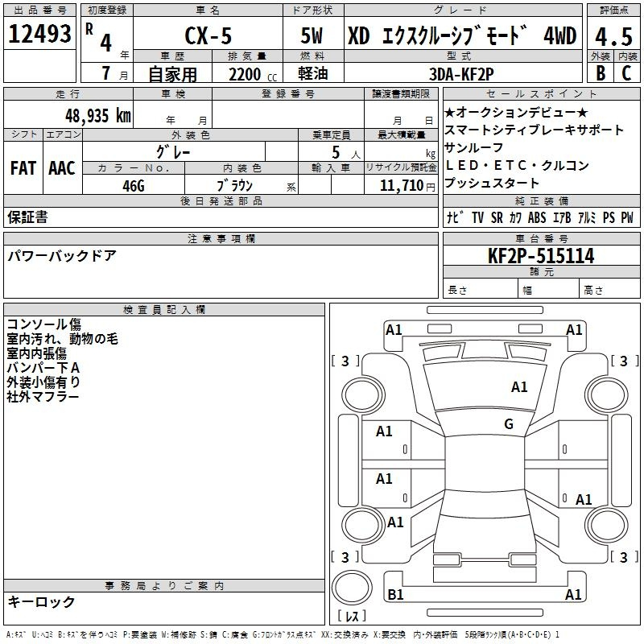Click inspector note 室内汚れ、動物の毛
The image size is (644, 644).
pyautogui.click(x=63, y=338)
